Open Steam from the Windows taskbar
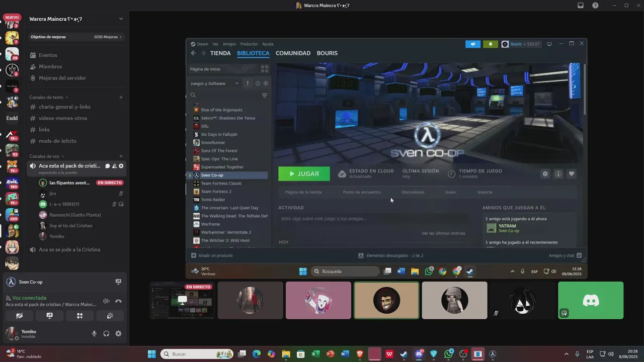Screen dimensions: 644x362 point(404,354)
